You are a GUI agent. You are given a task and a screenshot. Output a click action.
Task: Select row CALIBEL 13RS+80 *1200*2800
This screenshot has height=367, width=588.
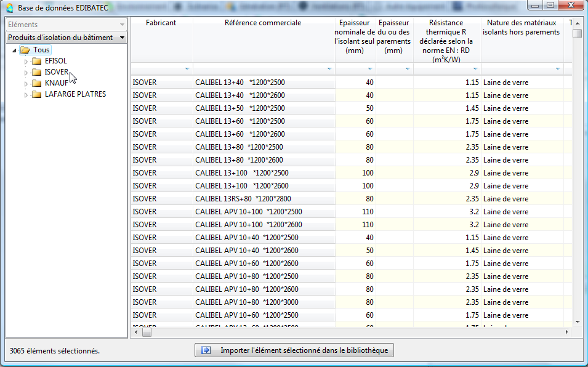[x=352, y=199]
